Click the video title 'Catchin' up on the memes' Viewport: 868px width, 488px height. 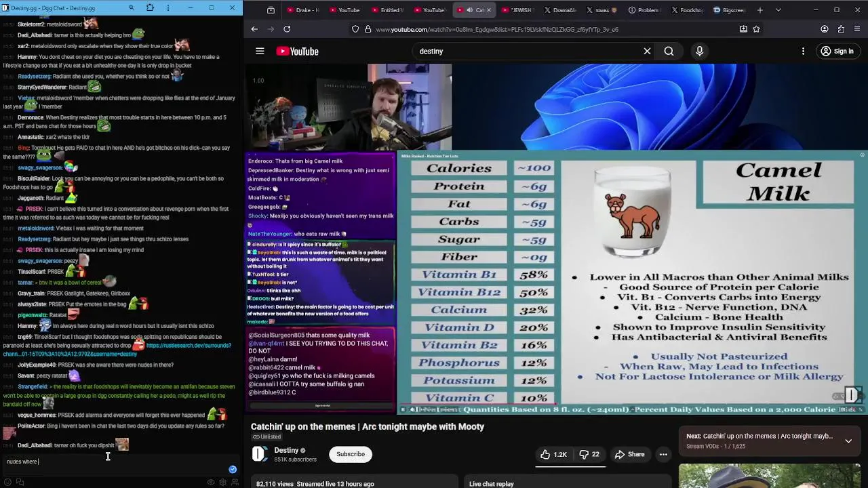[368, 426]
